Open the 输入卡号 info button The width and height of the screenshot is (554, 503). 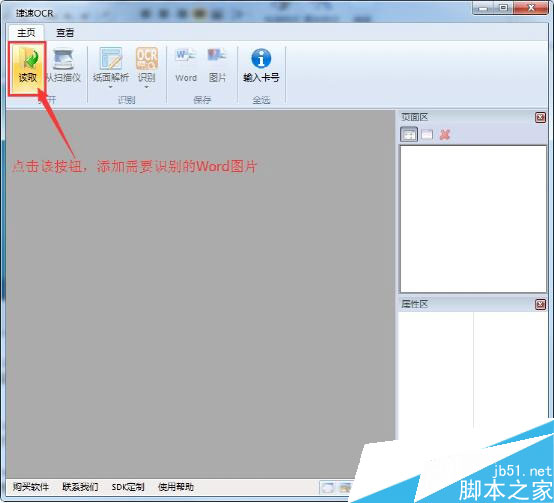pos(261,65)
